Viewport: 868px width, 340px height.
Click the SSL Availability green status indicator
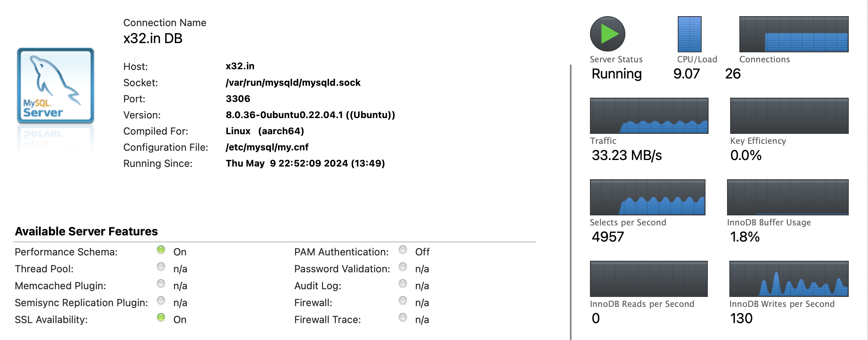click(161, 318)
